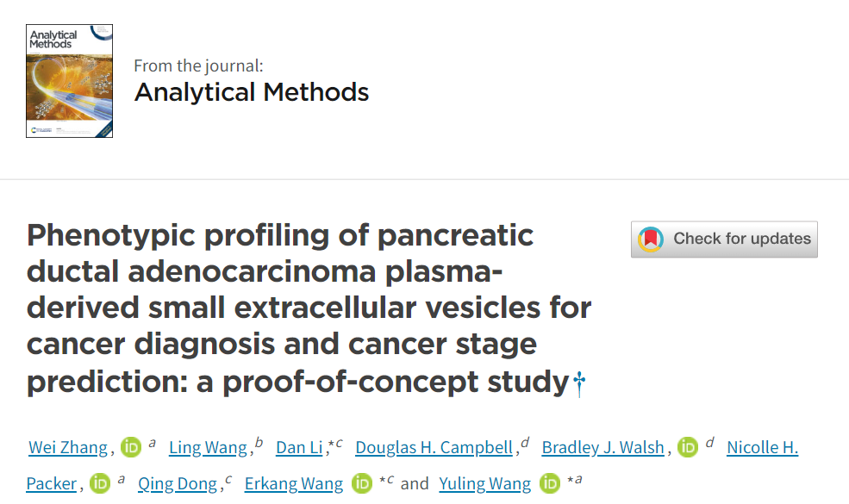The image size is (849, 504).
Task: Open the Analytical Methods cover thumbnail
Action: pos(69,81)
